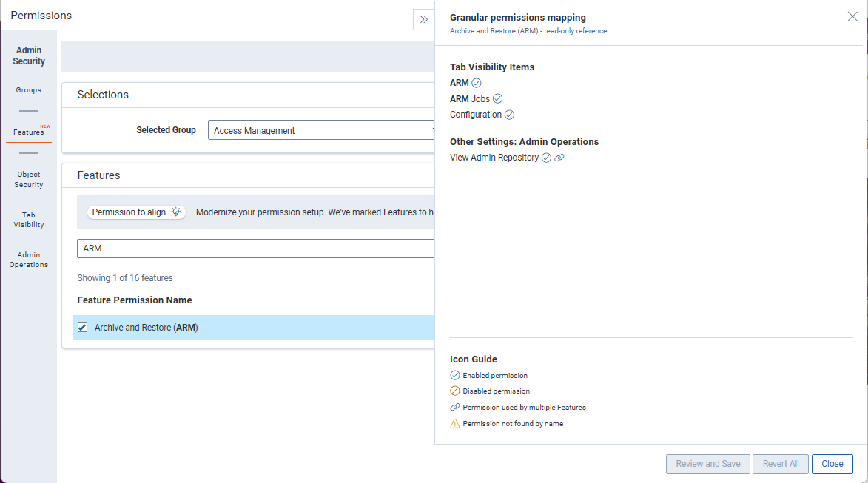The width and height of the screenshot is (868, 483).
Task: Open Admin Operations section
Action: (x=29, y=260)
